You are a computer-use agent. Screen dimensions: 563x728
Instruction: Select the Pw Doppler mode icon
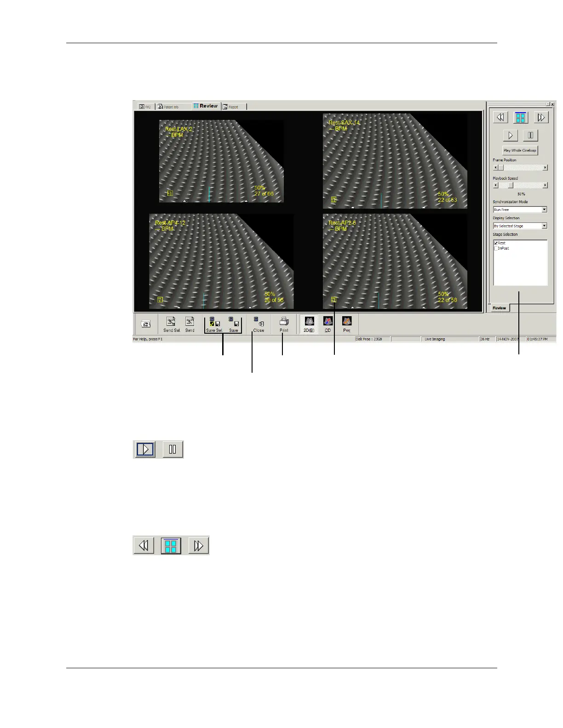coord(347,324)
